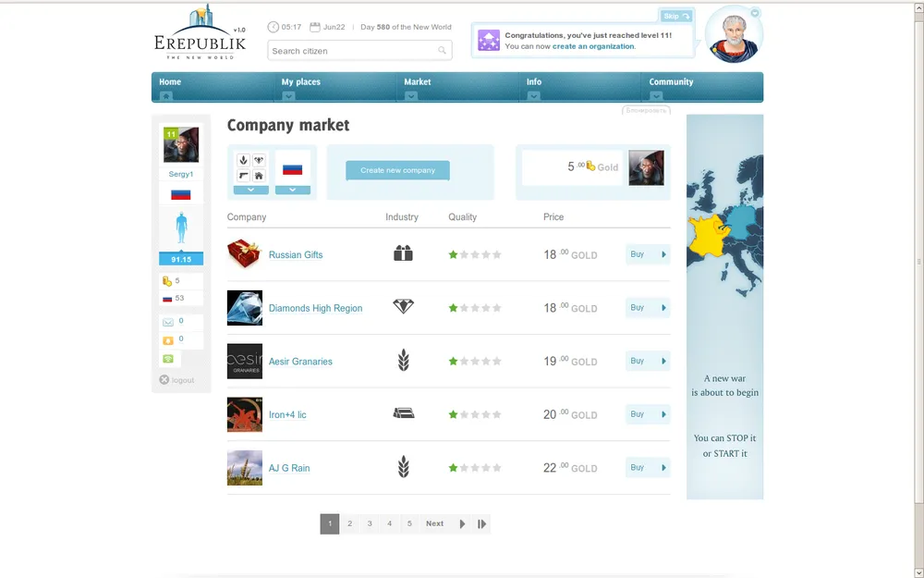The height and width of the screenshot is (578, 924).
Task: Buy the AJ G Rain company
Action: point(648,468)
